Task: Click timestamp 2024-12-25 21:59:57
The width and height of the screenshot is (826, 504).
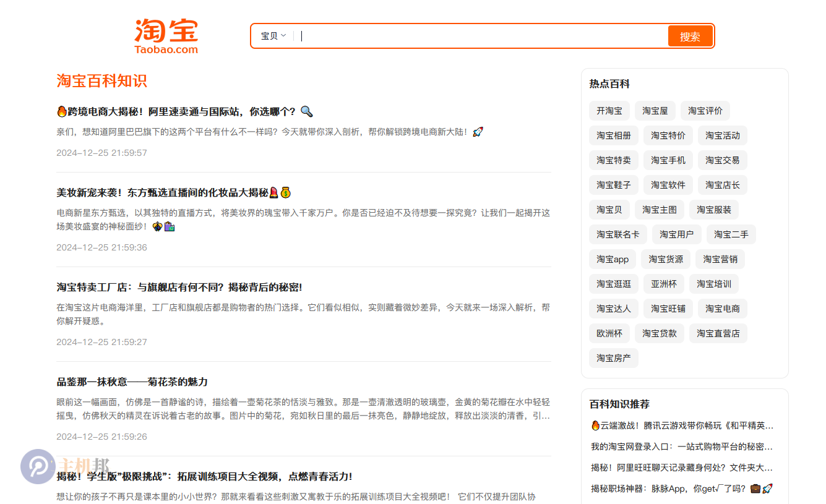Action: tap(101, 153)
